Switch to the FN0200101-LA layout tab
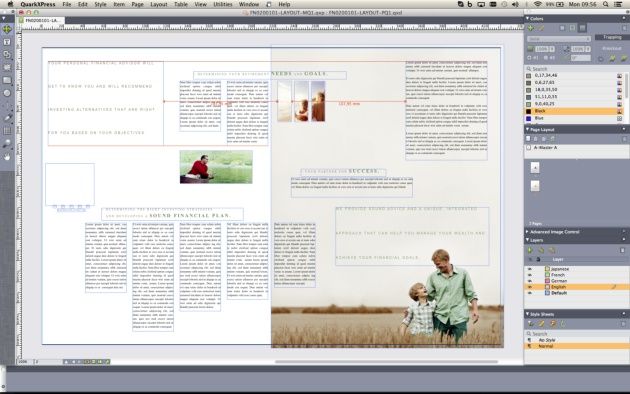Viewport: 630px width, 394px height. [x=42, y=20]
